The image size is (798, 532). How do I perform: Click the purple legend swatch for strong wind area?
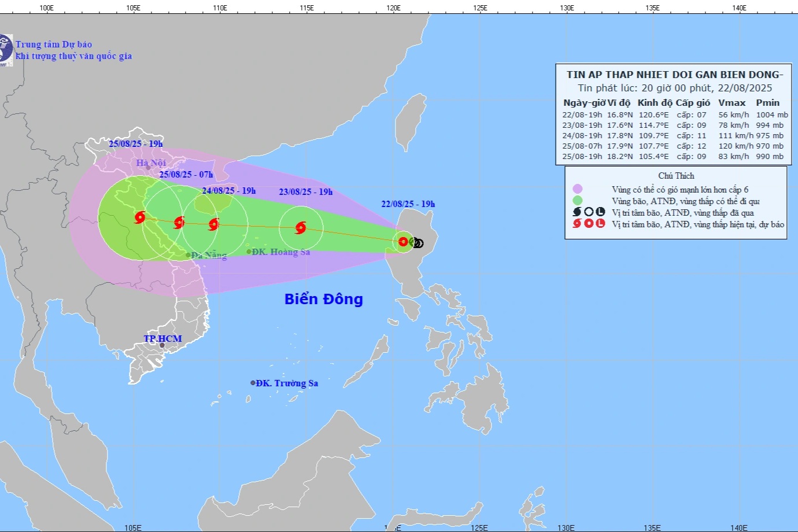pos(577,189)
